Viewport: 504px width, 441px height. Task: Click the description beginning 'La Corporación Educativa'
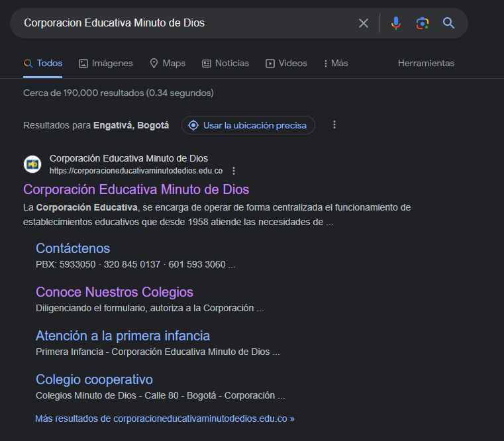point(217,215)
